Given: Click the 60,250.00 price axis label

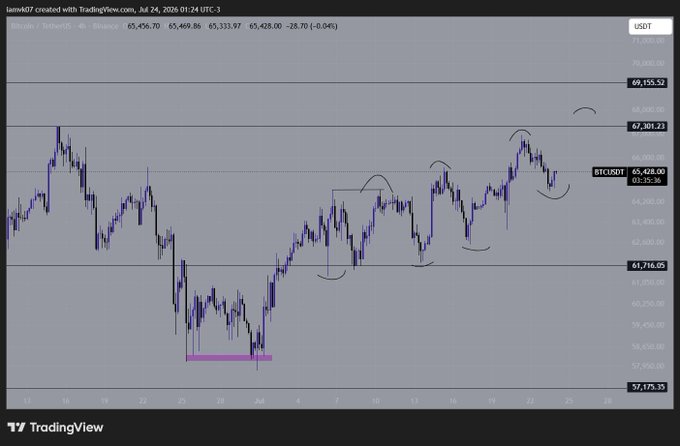Looking at the screenshot, I should click(647, 304).
